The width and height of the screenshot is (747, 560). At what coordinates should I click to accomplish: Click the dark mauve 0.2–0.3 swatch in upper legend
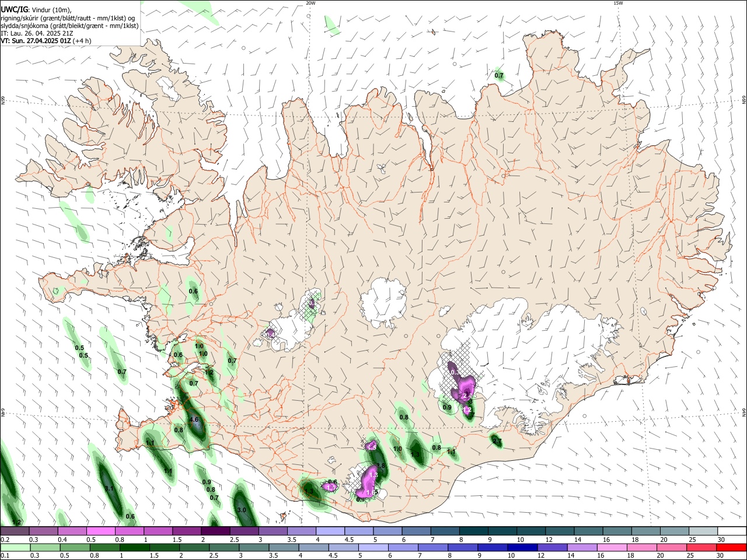pyautogui.click(x=15, y=531)
